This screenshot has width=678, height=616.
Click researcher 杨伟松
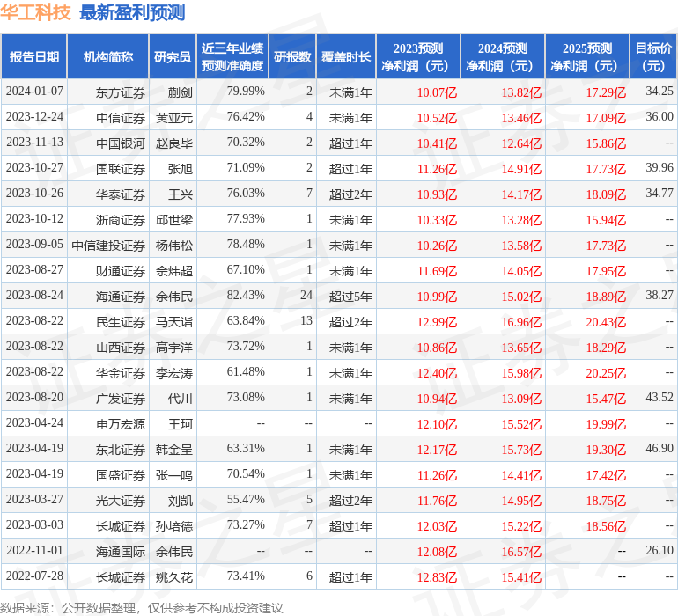pyautogui.click(x=174, y=246)
